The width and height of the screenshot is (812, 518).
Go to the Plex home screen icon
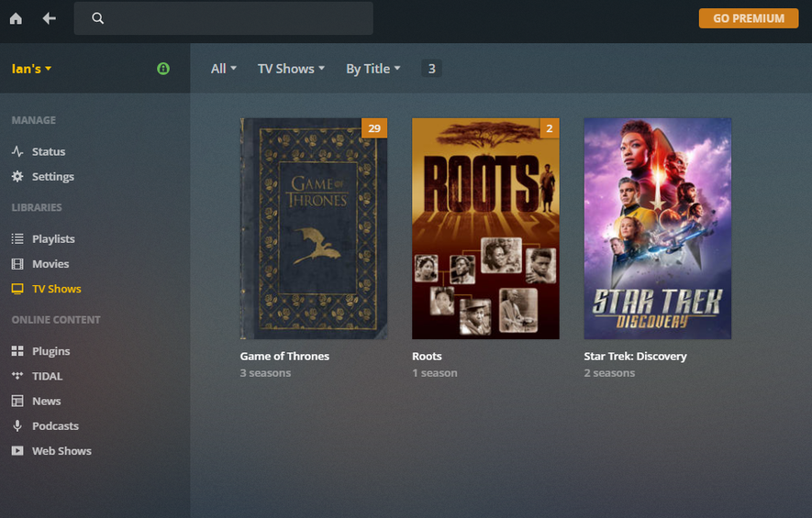(x=16, y=18)
